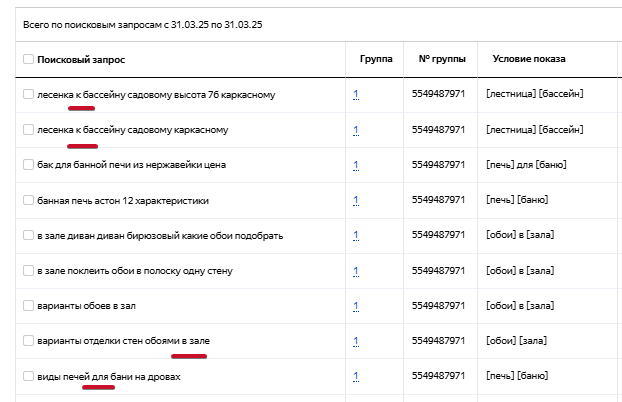Image resolution: width=622 pixels, height=402 pixels.
Task: Open group link 1 for 'лесенка к бассейну садовому каркасному'
Action: pyautogui.click(x=356, y=130)
